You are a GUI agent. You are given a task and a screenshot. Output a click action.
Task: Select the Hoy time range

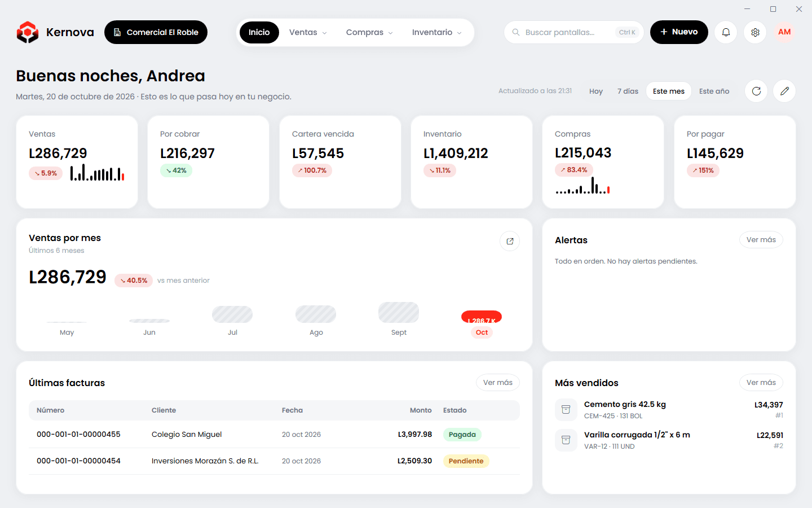[x=596, y=91]
